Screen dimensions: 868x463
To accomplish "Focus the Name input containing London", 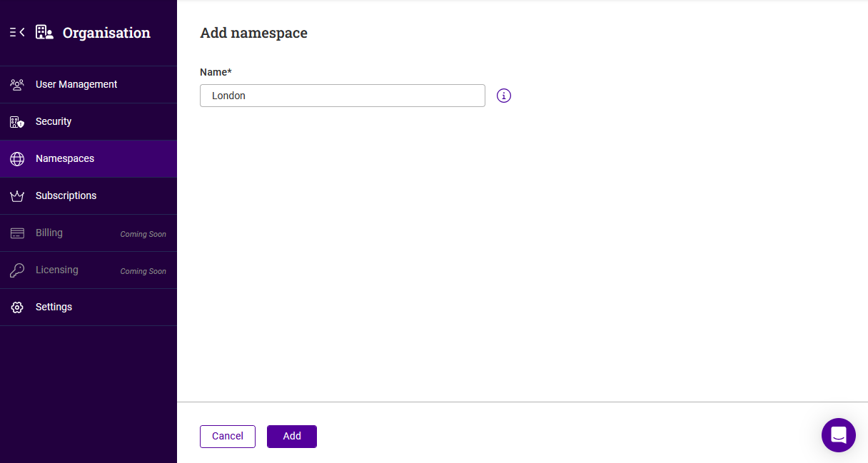I will click(343, 96).
